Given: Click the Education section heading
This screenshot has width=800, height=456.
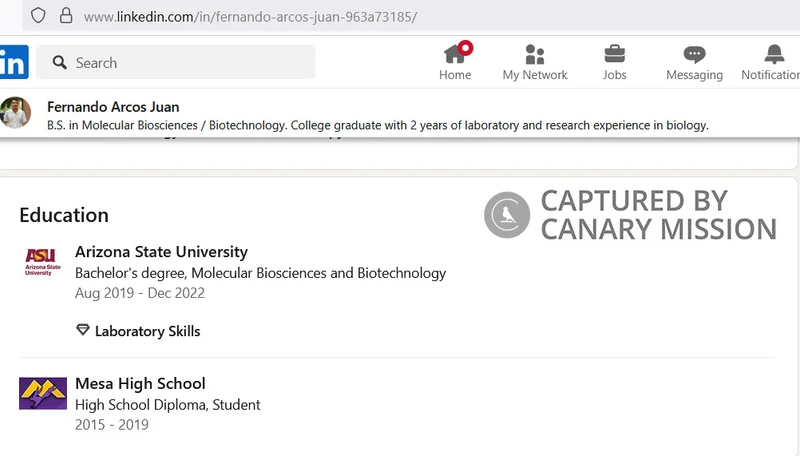Looking at the screenshot, I should click(x=64, y=215).
